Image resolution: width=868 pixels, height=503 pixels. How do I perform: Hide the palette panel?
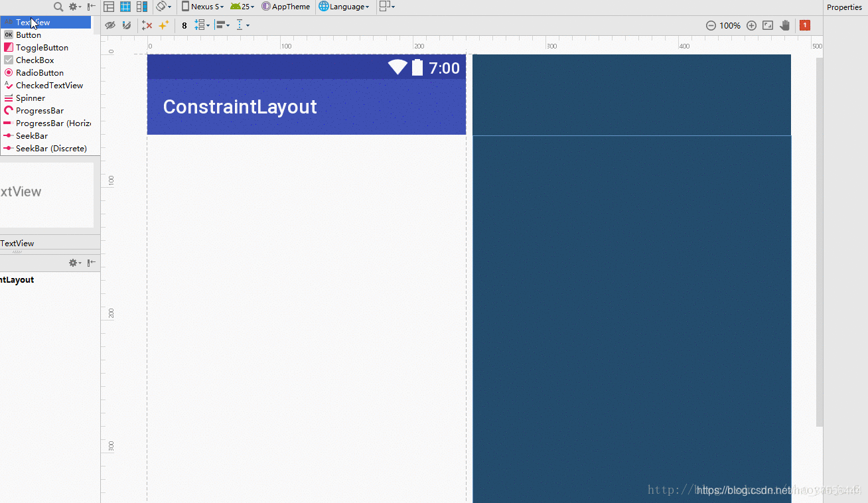[x=92, y=7]
